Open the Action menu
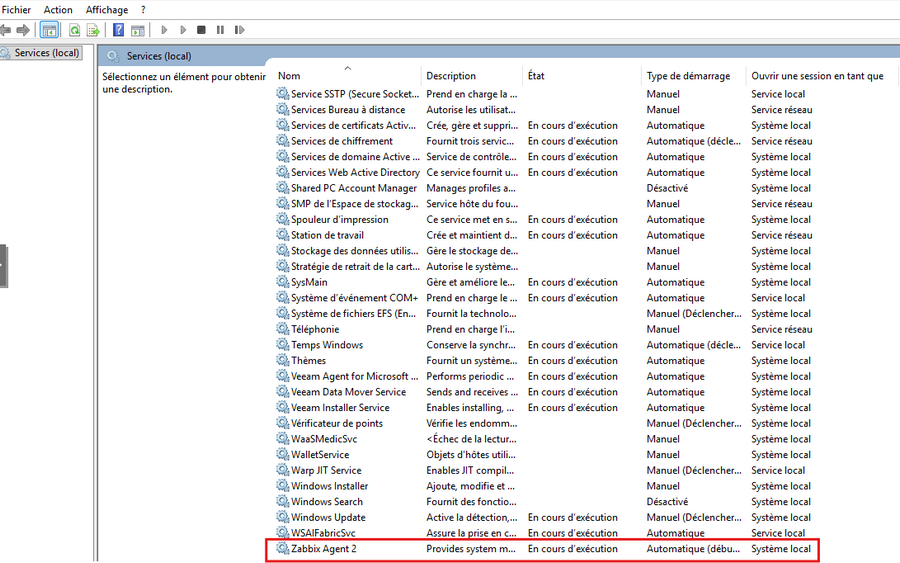900x563 pixels. click(58, 10)
